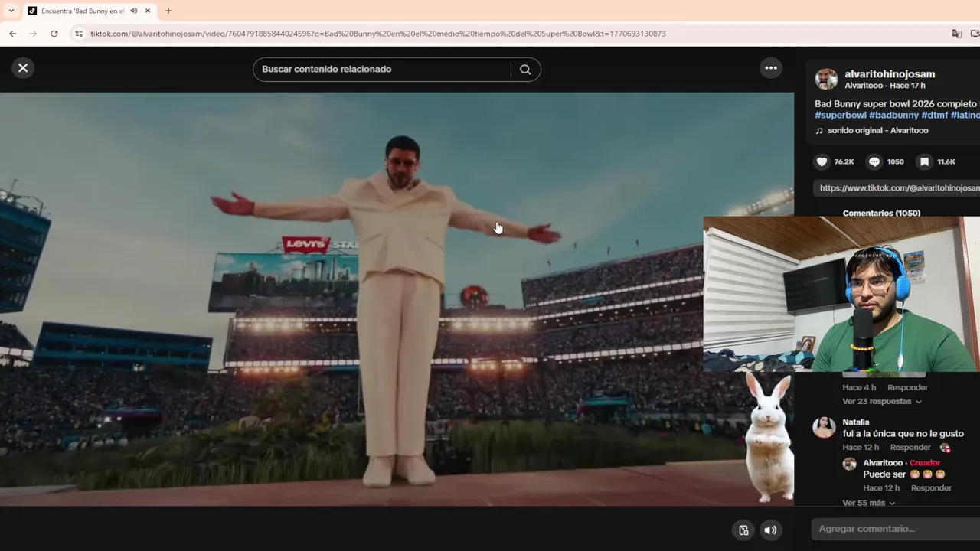Screen dimensions: 980x551
Task: Close the Encuentra 'Bad Bunny tab
Action: tap(148, 11)
